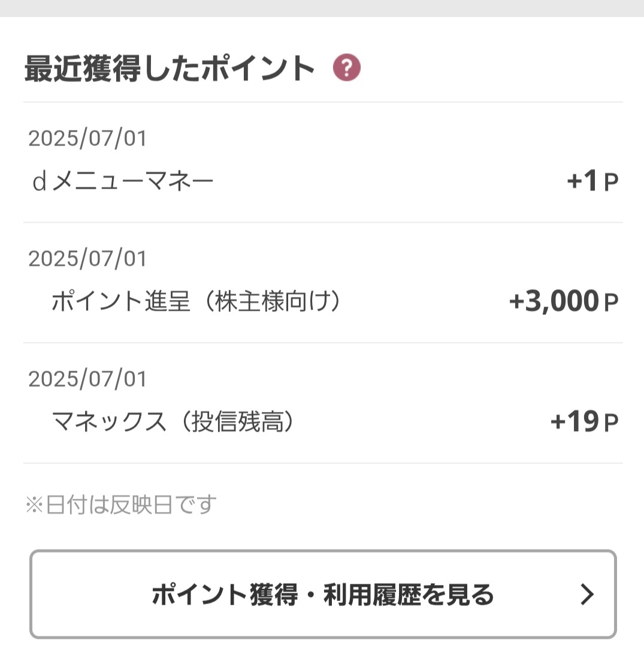644x655 pixels.
Task: Select the date above マネックス
Action: click(87, 379)
